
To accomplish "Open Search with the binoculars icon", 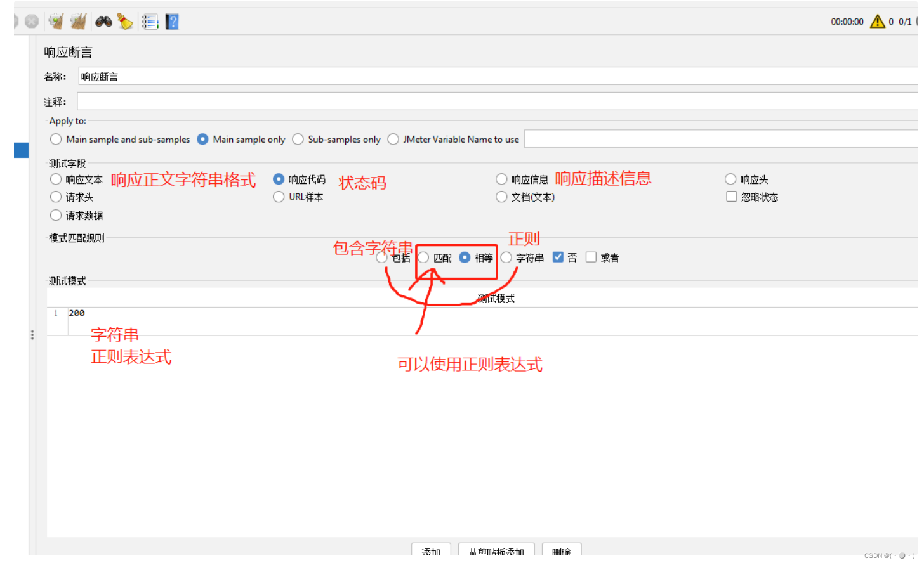I will [104, 22].
